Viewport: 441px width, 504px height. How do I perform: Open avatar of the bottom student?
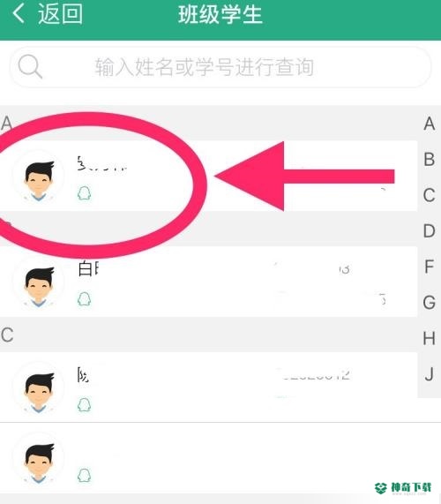click(x=39, y=460)
